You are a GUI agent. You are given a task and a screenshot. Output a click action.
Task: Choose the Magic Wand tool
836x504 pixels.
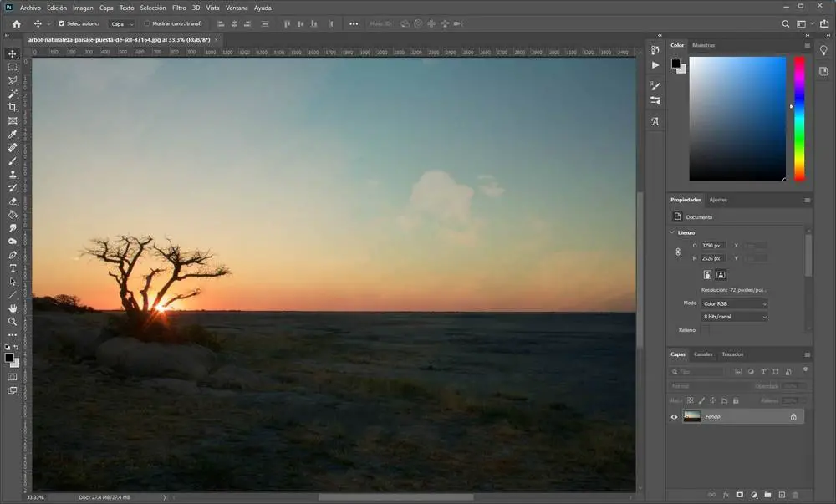click(13, 94)
